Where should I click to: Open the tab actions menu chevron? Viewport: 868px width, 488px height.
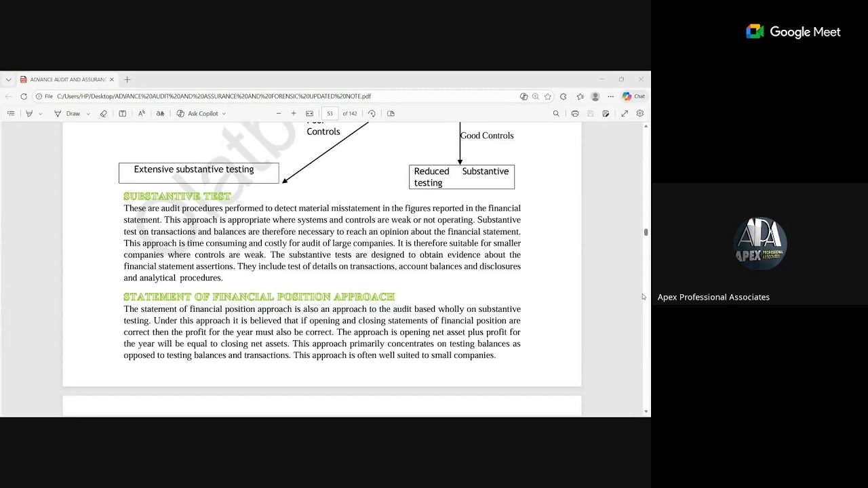8,79
